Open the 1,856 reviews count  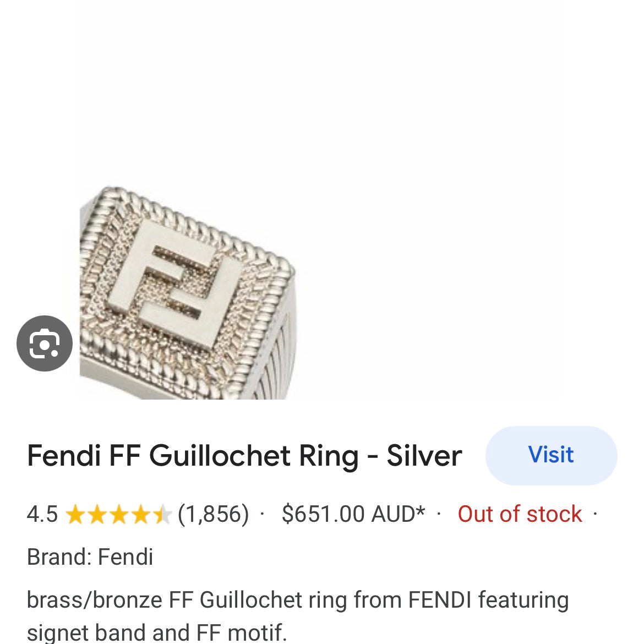tap(213, 515)
